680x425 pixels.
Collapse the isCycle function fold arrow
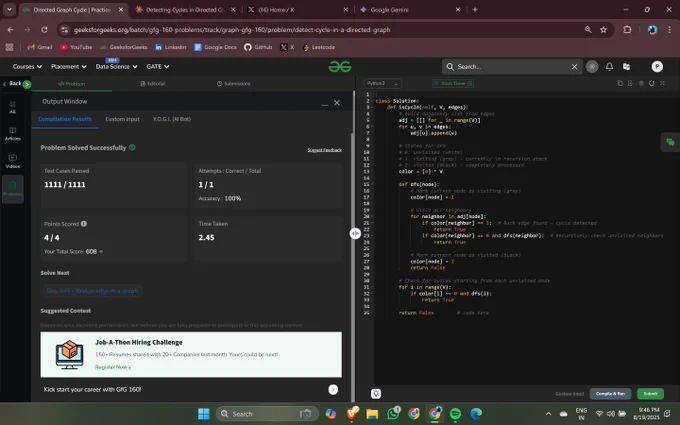pyautogui.click(x=373, y=107)
